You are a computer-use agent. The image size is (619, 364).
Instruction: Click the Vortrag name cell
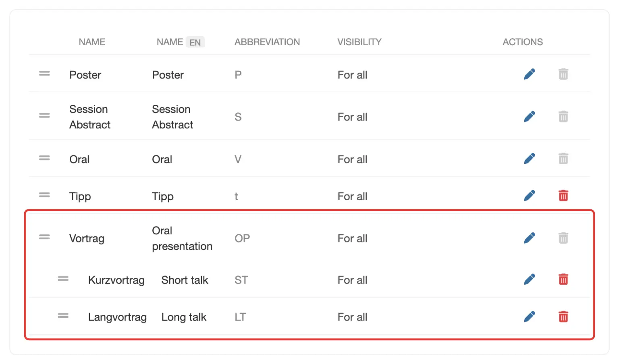(x=87, y=239)
